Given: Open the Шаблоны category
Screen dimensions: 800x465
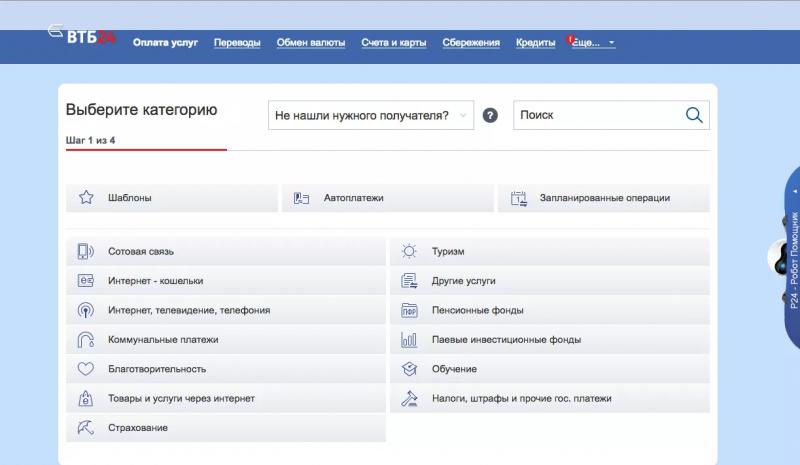Looking at the screenshot, I should pos(172,198).
